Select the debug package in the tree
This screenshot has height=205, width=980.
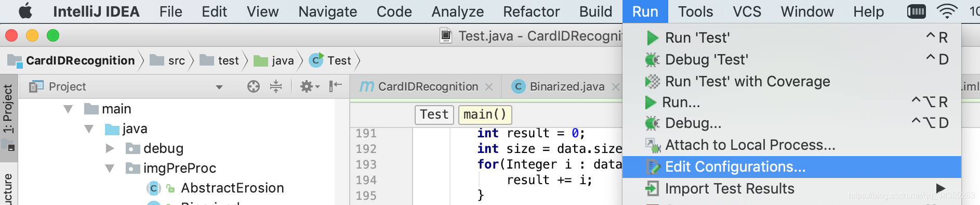pos(154,148)
